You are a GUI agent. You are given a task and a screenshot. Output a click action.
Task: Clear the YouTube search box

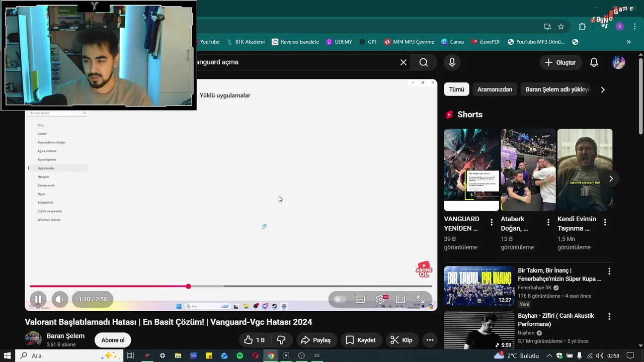(x=404, y=62)
